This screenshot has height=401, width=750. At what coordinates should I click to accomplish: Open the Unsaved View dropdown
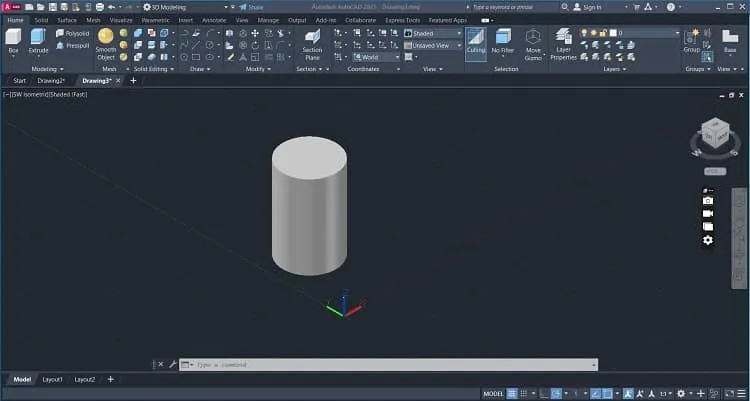click(x=433, y=45)
